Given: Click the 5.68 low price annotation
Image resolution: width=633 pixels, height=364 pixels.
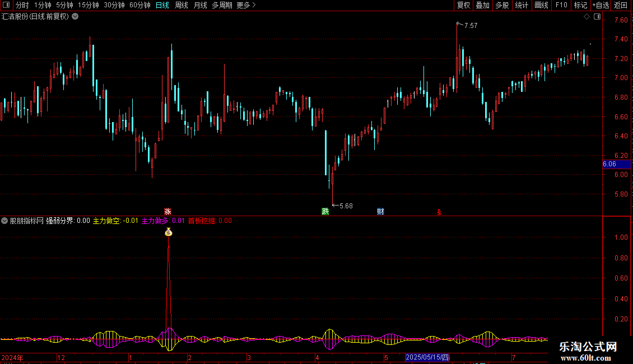Looking at the screenshot, I should tap(346, 206).
